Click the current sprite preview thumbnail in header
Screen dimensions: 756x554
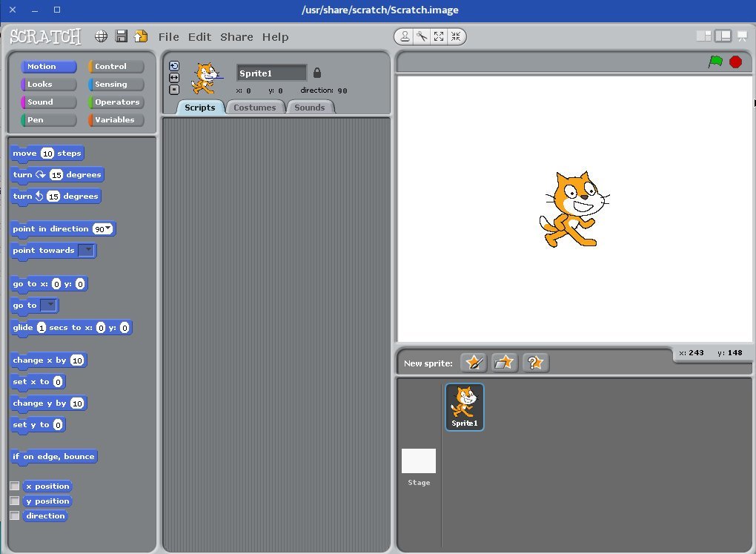pos(207,78)
